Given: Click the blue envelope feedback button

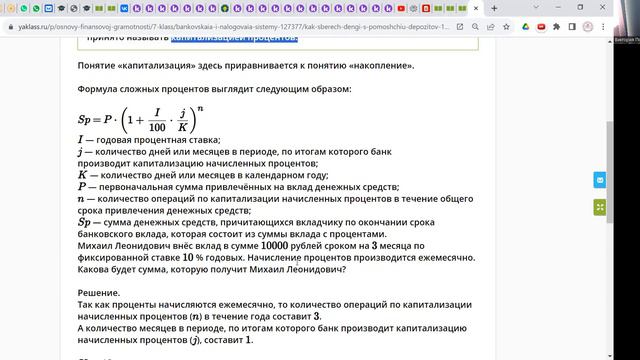Looking at the screenshot, I should coord(600,180).
